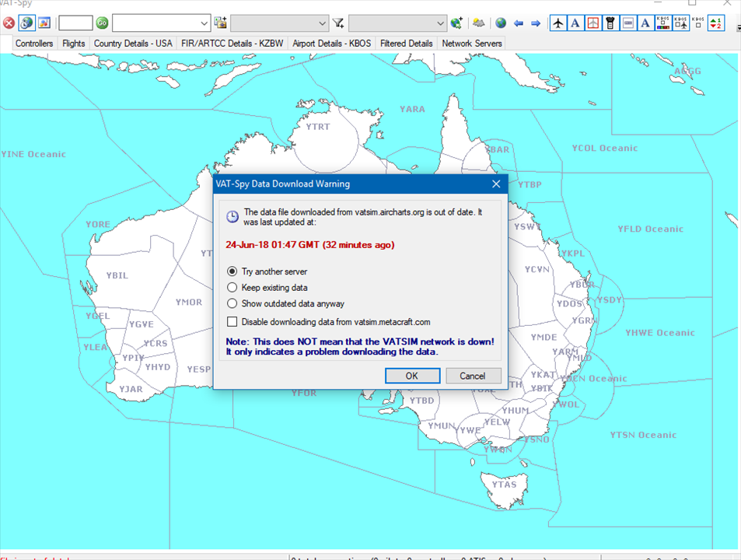Toggle the red-boxed airplane icon

click(x=593, y=23)
